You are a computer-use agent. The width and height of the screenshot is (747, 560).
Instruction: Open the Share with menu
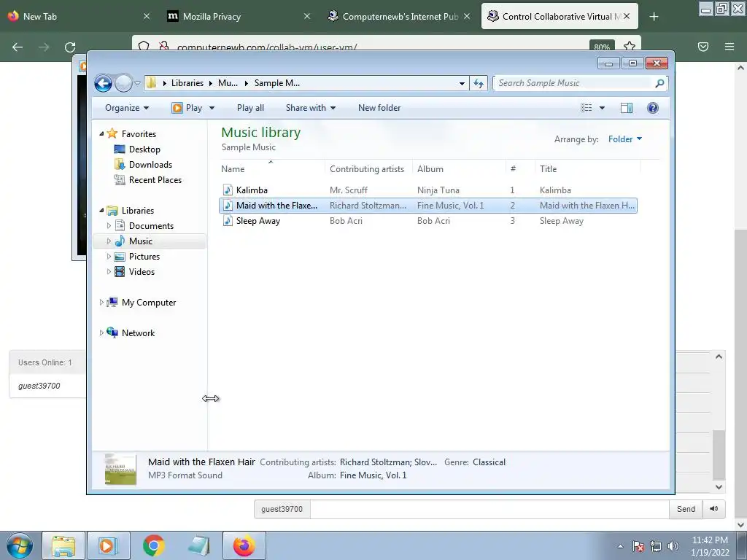pos(311,108)
